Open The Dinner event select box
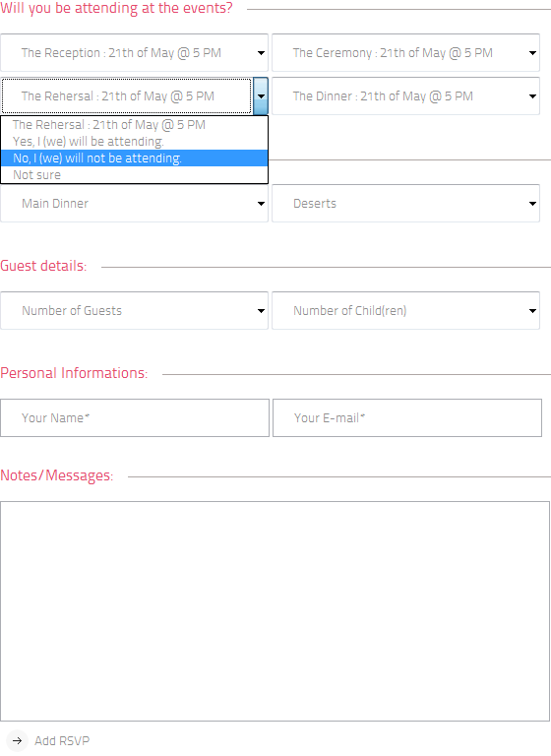The width and height of the screenshot is (551, 756). (x=406, y=95)
